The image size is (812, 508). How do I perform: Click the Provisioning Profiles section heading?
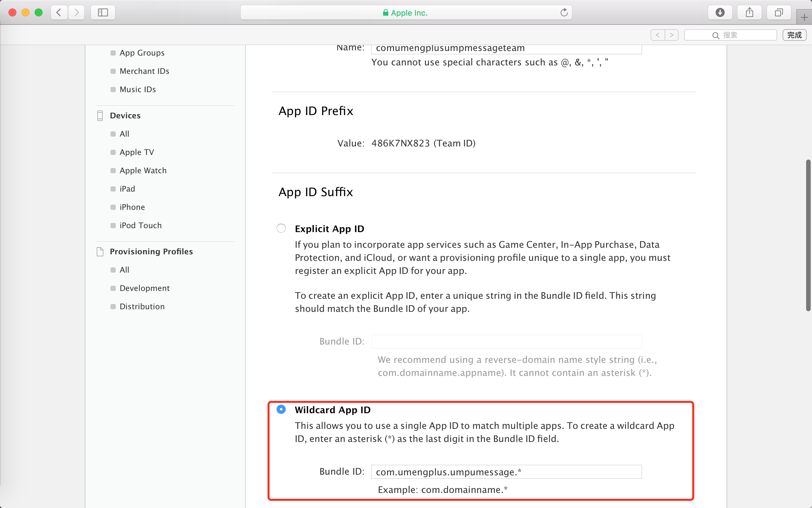pyautogui.click(x=152, y=252)
